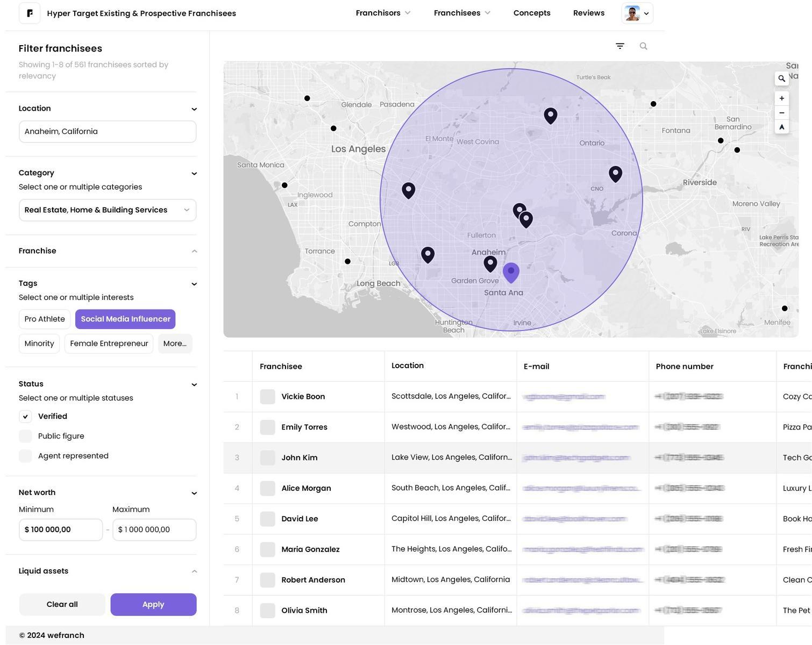Image resolution: width=812 pixels, height=645 pixels.
Task: Click the minimum net worth field
Action: tap(61, 530)
